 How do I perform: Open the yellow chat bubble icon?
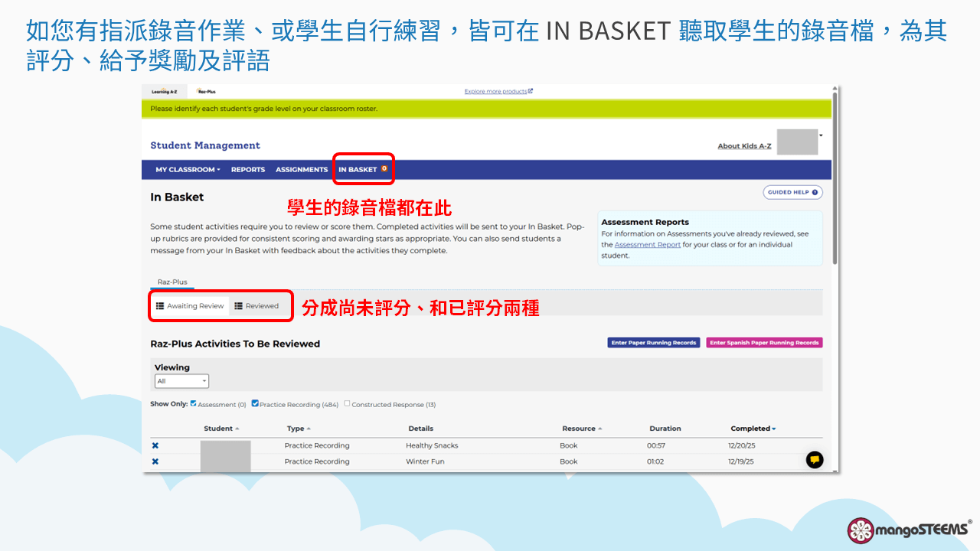pos(815,459)
